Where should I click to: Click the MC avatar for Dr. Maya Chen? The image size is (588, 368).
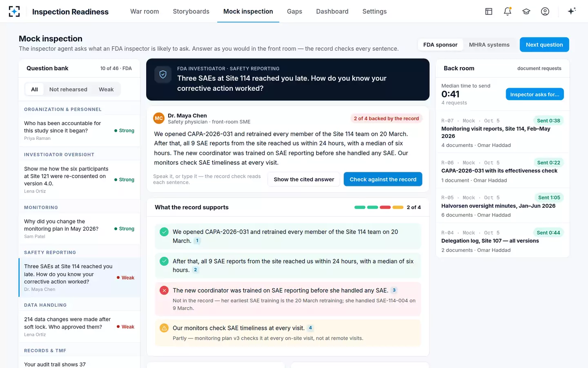[159, 118]
